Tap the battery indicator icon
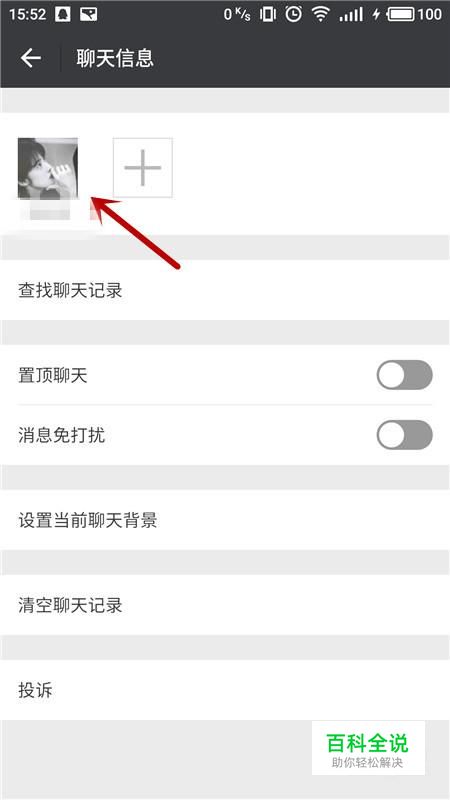The width and height of the screenshot is (450, 800). click(401, 14)
